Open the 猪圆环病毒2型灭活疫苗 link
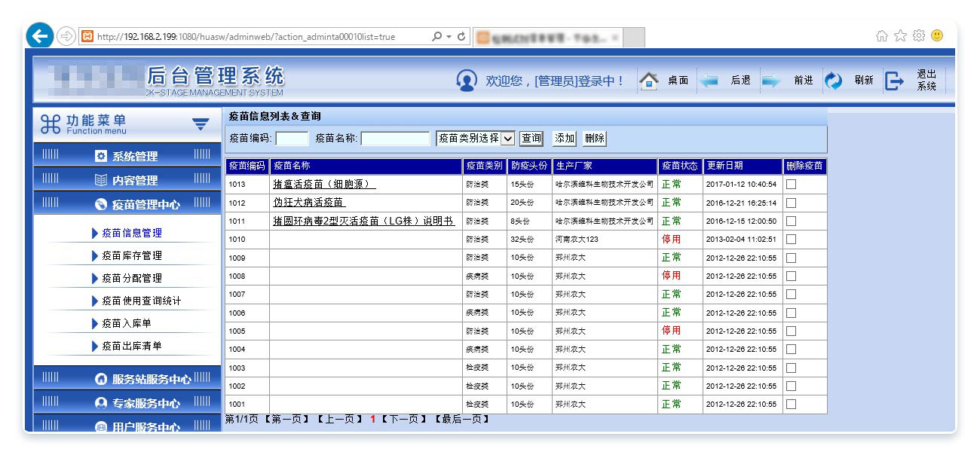Screen dimensions: 980x458 pos(363,221)
